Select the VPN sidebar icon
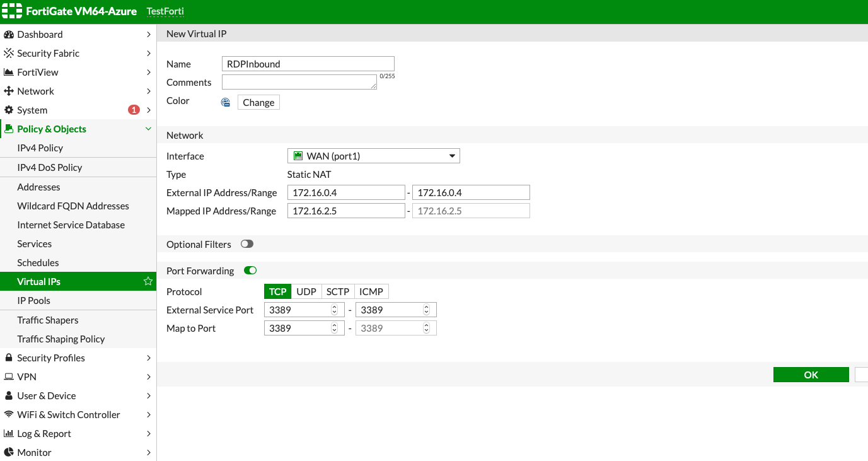868x461 pixels. click(x=8, y=376)
